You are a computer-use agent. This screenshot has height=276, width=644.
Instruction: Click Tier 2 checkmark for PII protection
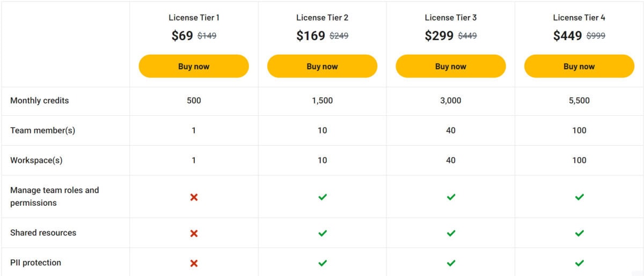pyautogui.click(x=322, y=263)
